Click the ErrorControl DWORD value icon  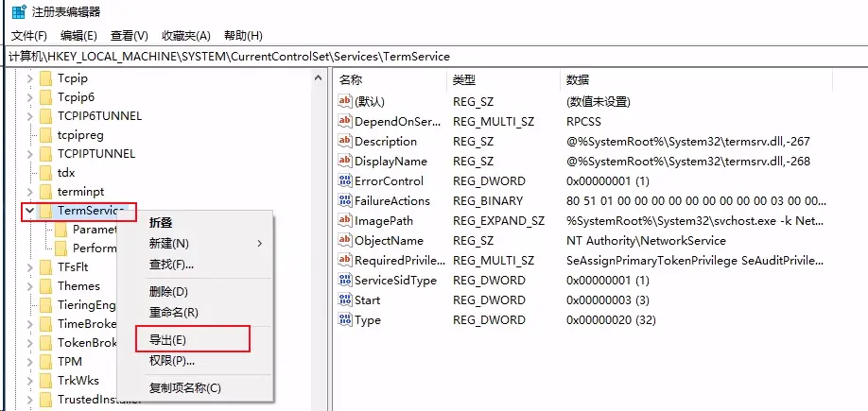tap(345, 180)
